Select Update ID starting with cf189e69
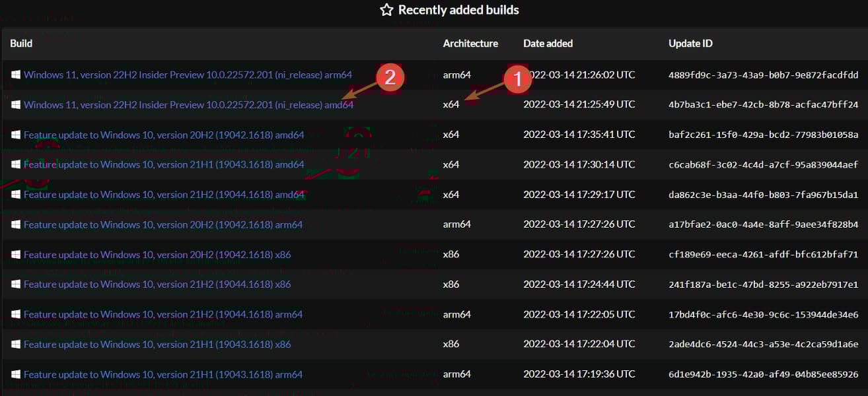Screen dimensions: 868x396 tap(764, 255)
